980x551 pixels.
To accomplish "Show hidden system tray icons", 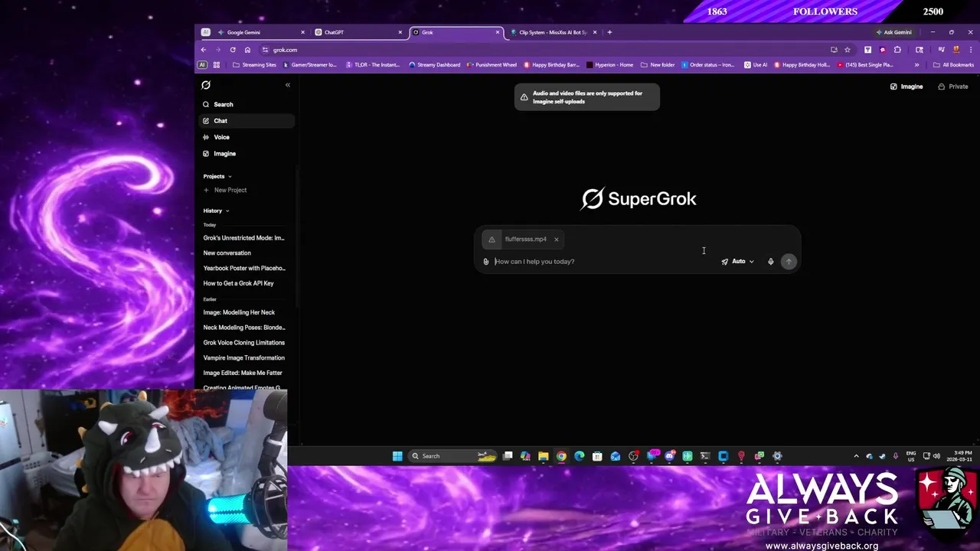I will coord(856,457).
